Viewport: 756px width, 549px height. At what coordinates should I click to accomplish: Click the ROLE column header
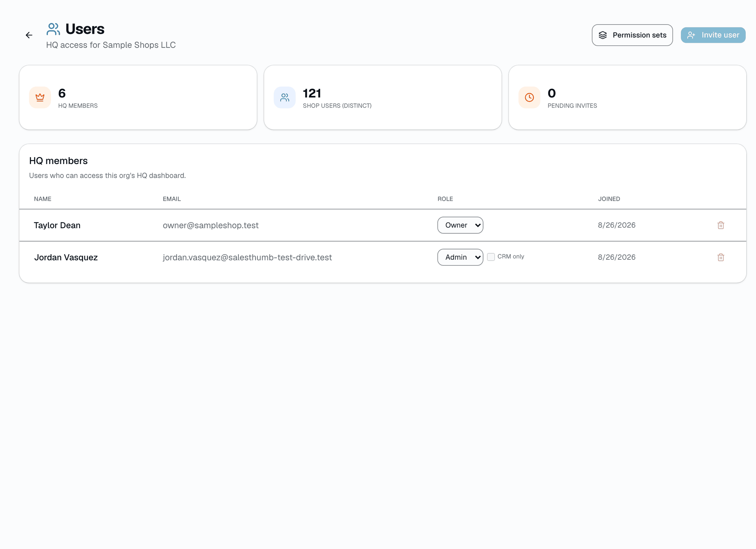(445, 199)
